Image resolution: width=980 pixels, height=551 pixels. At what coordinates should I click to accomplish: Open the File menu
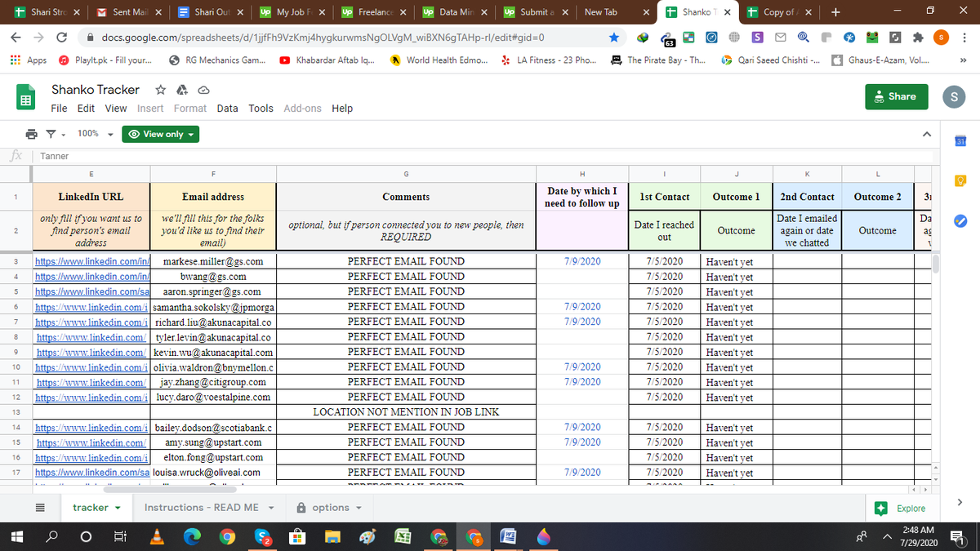(59, 108)
